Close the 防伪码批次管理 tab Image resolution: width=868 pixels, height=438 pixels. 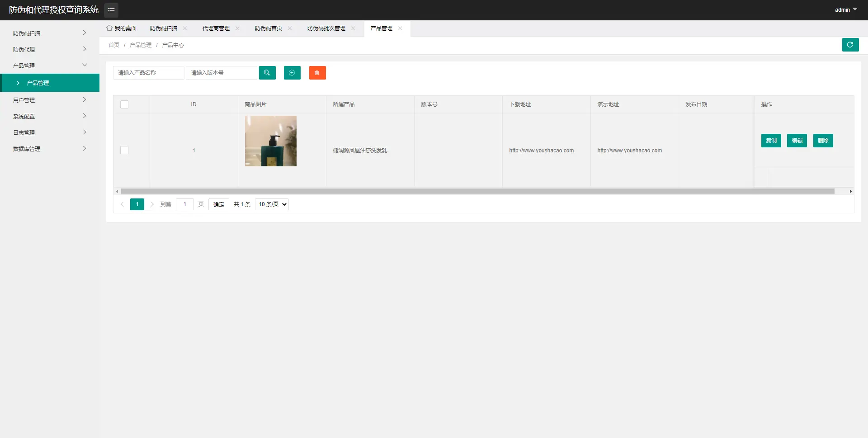353,28
